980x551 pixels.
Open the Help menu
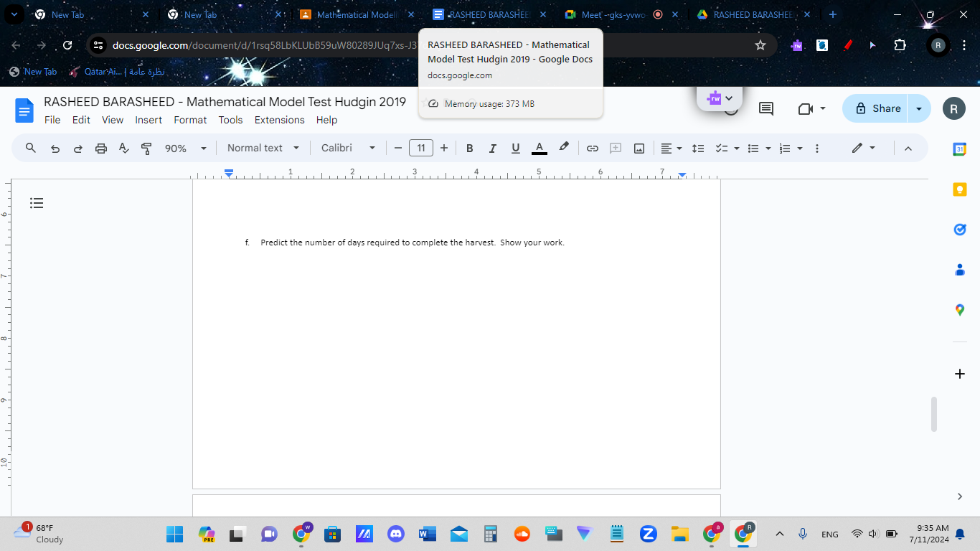(326, 120)
